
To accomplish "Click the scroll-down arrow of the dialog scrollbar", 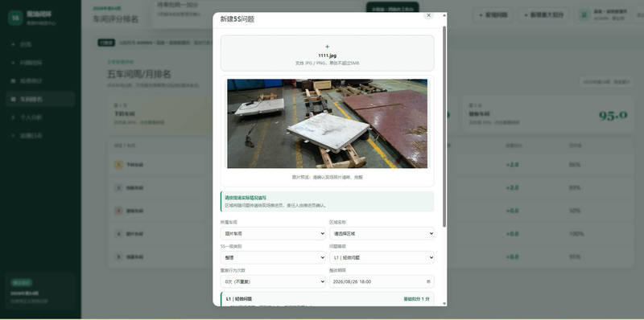I will (444, 304).
